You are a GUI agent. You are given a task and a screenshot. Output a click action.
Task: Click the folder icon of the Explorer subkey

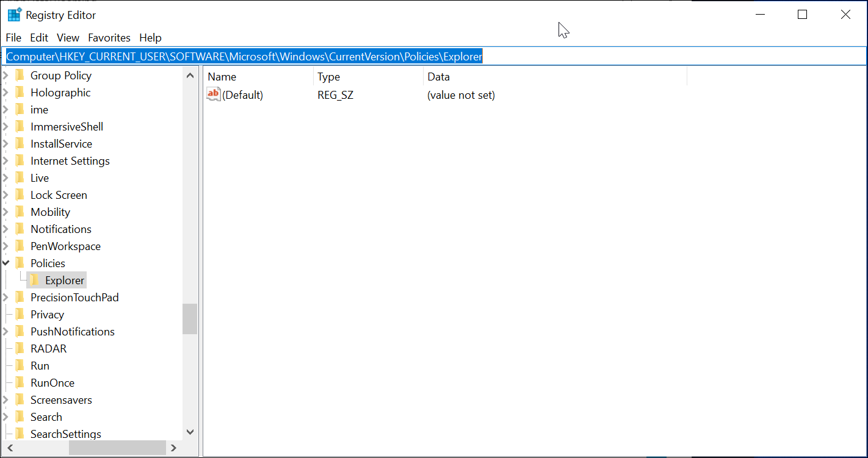point(35,281)
